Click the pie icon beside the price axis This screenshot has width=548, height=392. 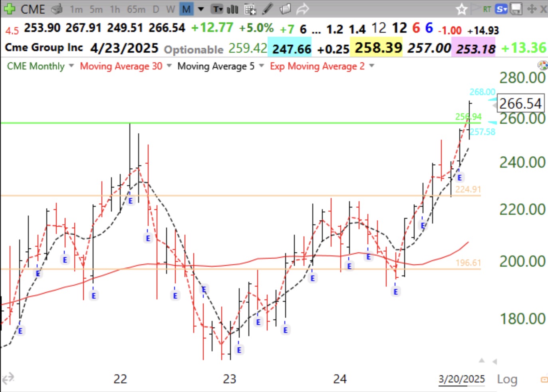pos(543,65)
